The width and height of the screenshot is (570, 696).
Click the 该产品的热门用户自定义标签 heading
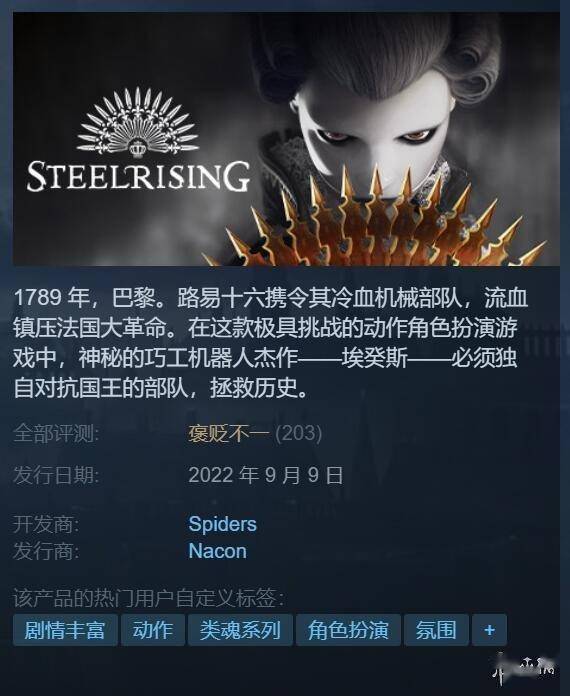click(x=149, y=598)
